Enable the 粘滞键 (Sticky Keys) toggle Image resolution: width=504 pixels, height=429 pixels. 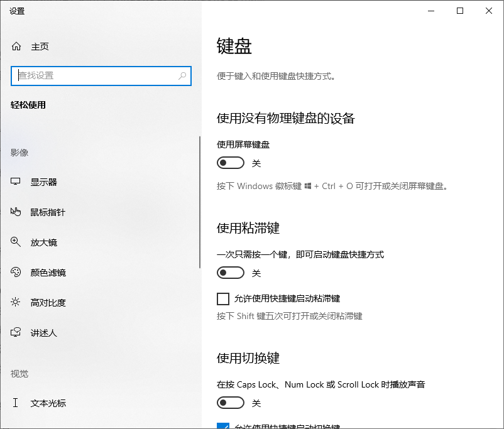[x=230, y=273]
